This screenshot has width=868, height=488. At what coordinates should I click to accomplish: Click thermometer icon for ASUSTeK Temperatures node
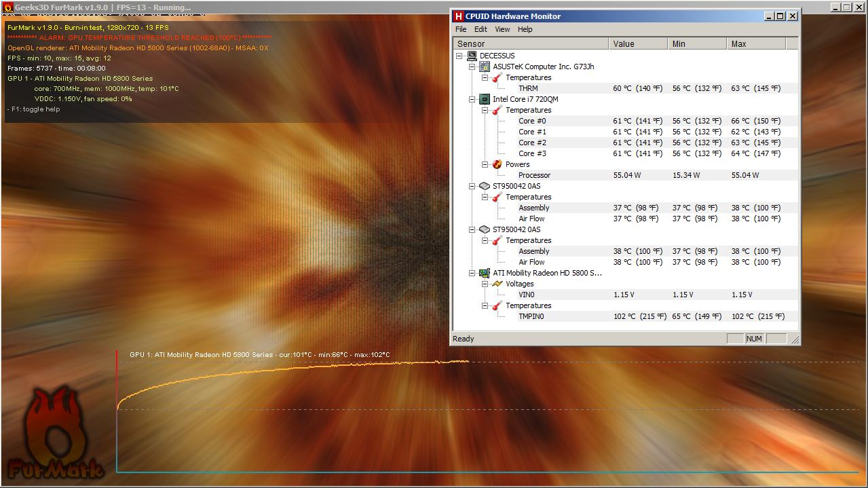pos(497,77)
